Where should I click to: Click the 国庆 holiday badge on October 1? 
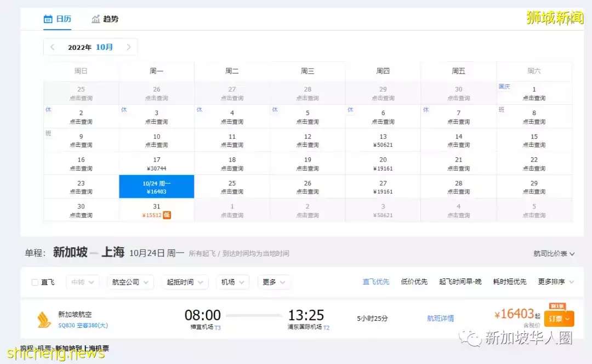click(x=504, y=86)
